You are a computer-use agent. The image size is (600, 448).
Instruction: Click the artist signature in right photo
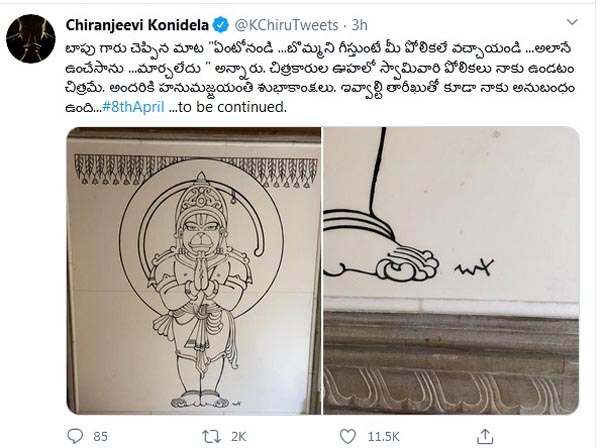pos(474,267)
